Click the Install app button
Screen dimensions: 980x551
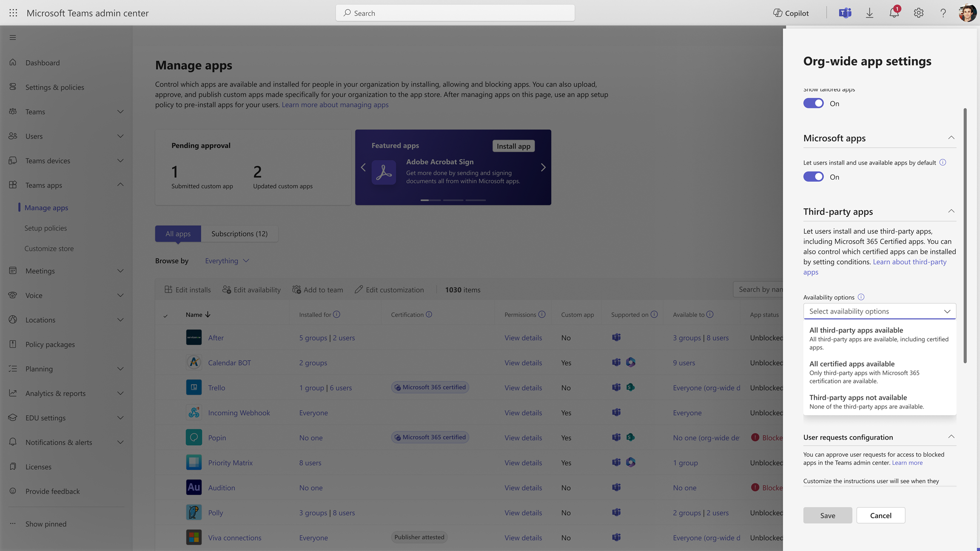coord(513,146)
